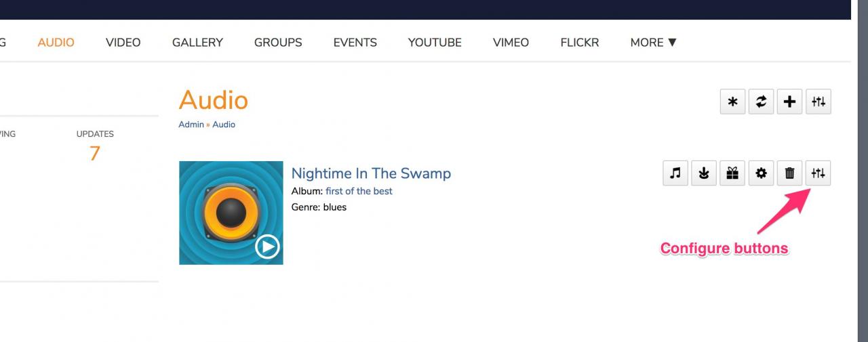The width and height of the screenshot is (868, 342).
Task: Open the Flickr tab
Action: point(580,42)
